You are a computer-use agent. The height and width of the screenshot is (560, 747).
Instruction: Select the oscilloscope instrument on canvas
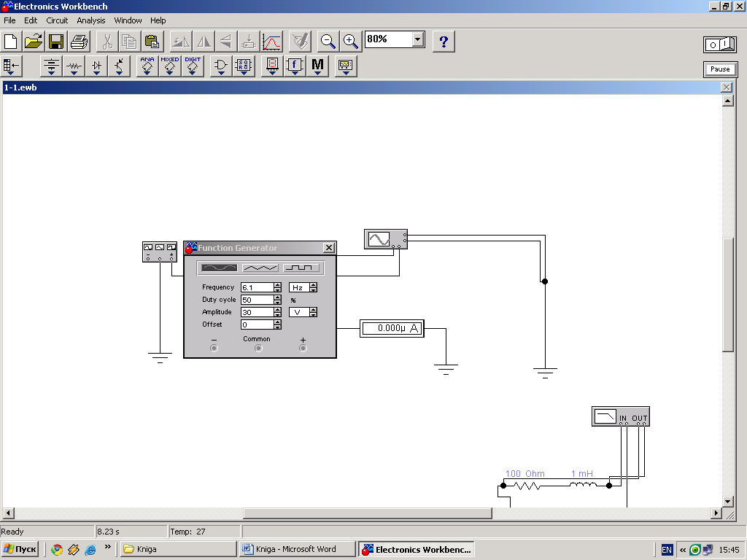point(386,239)
